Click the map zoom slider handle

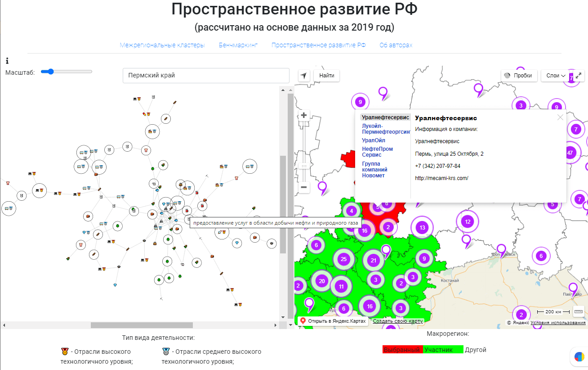point(304,166)
